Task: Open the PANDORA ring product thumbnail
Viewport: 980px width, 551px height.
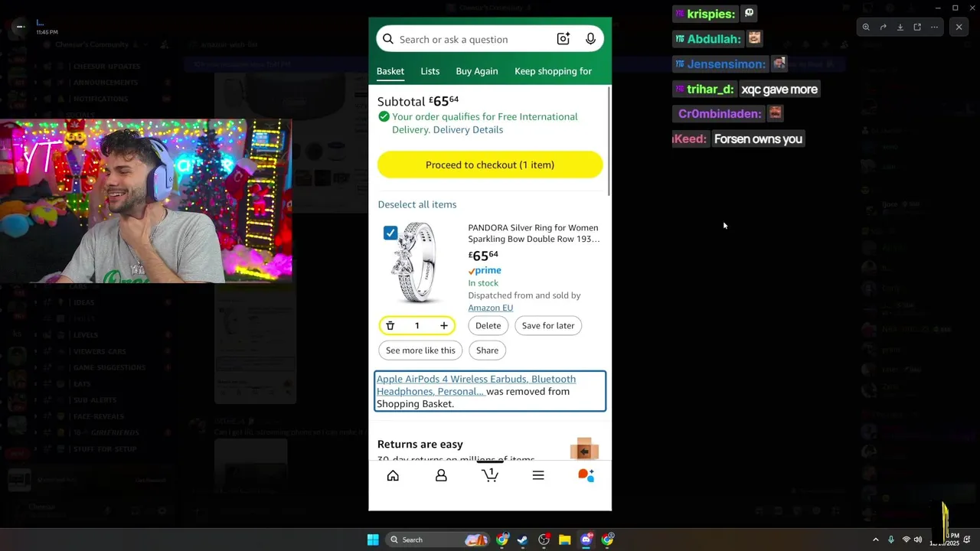Action: [414, 262]
